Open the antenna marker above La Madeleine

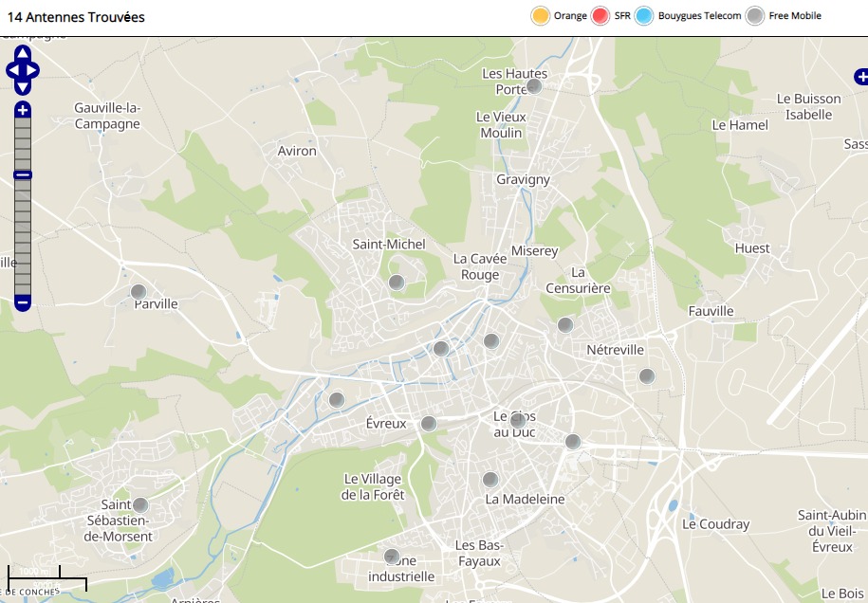(x=490, y=480)
